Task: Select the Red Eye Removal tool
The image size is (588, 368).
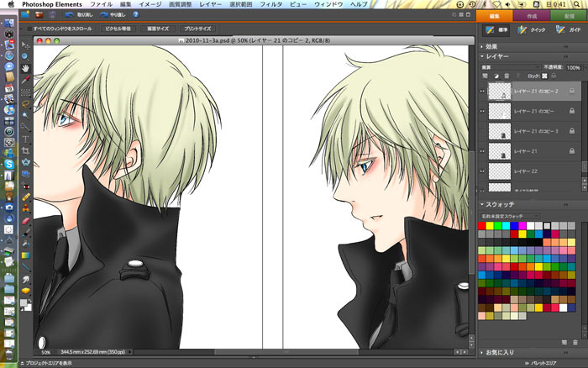Action: tap(25, 186)
